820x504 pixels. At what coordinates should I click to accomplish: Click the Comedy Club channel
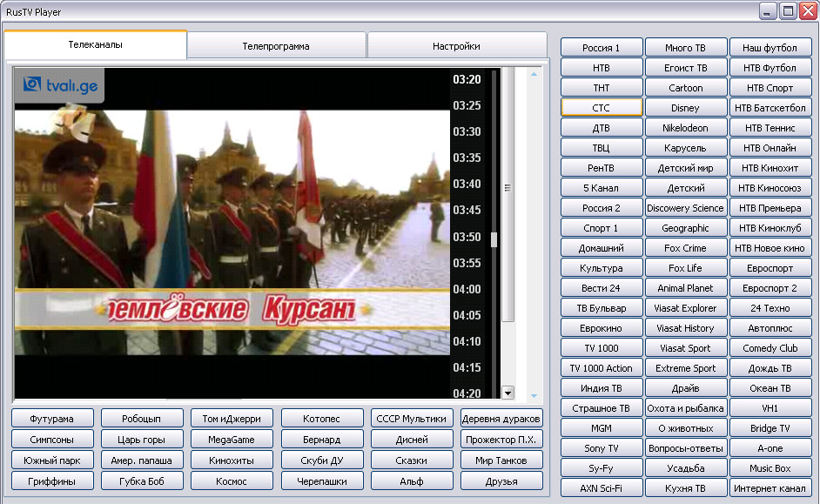(x=770, y=348)
